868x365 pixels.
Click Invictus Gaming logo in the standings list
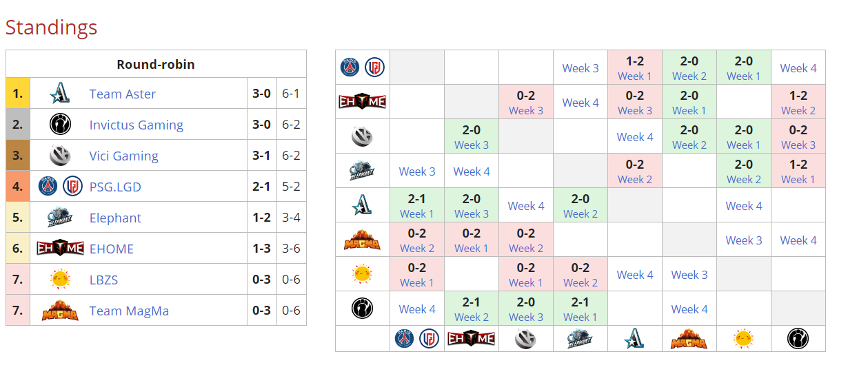pyautogui.click(x=60, y=125)
